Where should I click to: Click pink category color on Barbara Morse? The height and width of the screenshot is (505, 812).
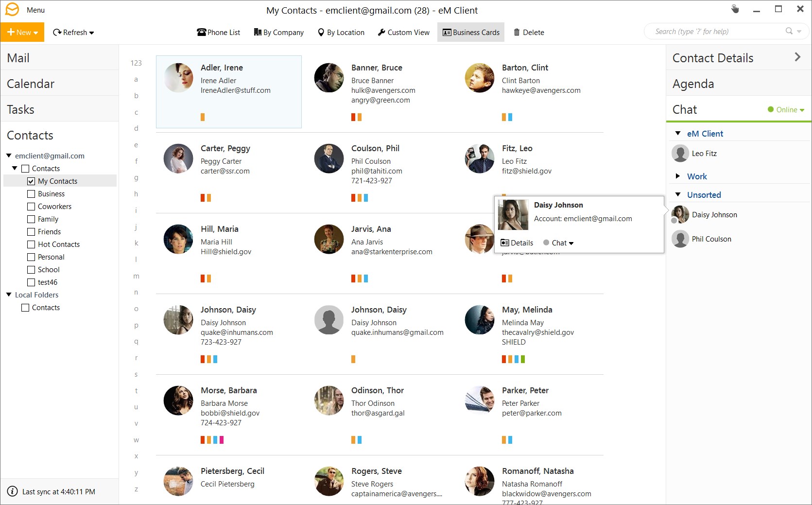click(222, 440)
